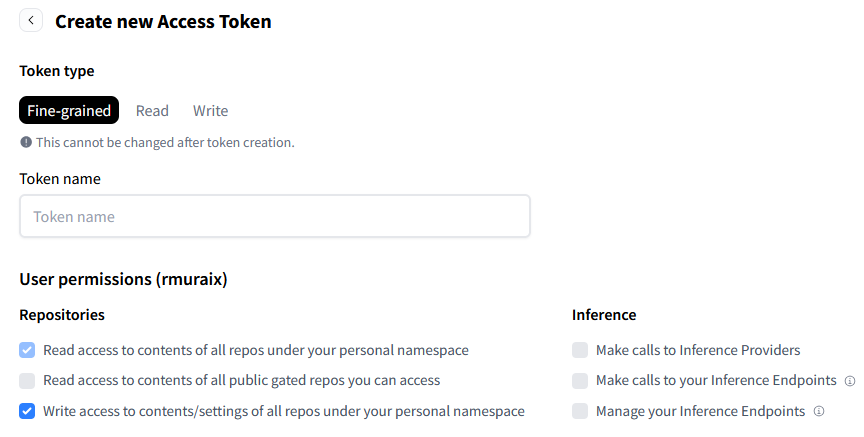Click 'Read access to contents of all repos' label
This screenshot has height=437, width=864.
pyautogui.click(x=256, y=350)
